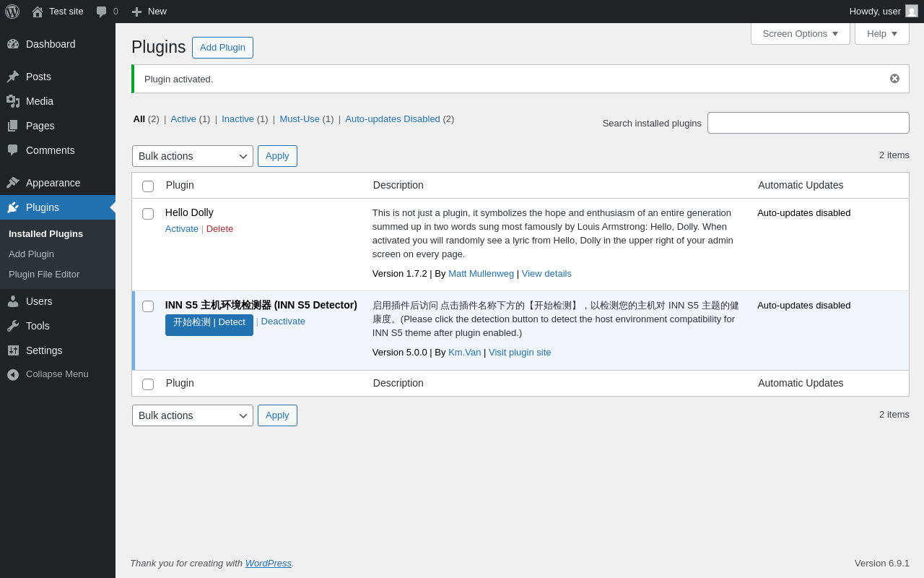Check the Hello Dolly plugin checkbox
The height and width of the screenshot is (578, 924).
148,214
